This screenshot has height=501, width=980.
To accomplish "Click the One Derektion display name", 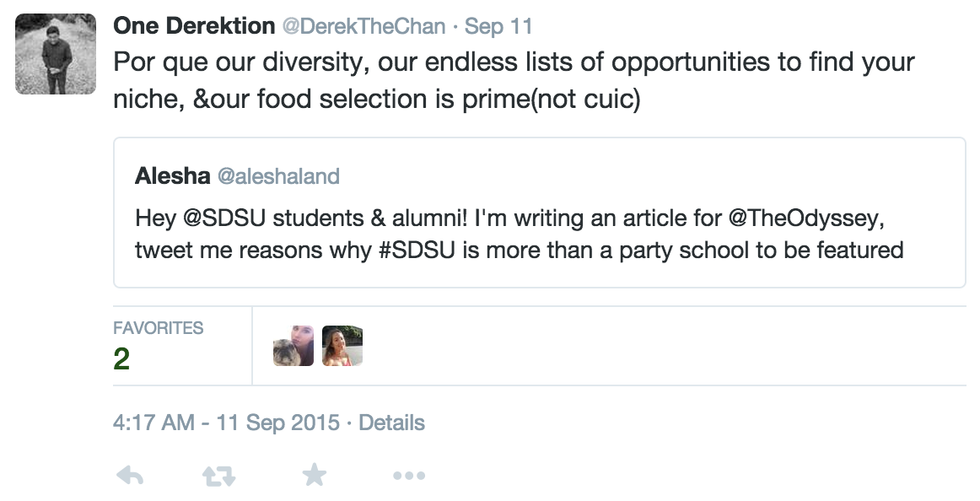I will coord(194,24).
